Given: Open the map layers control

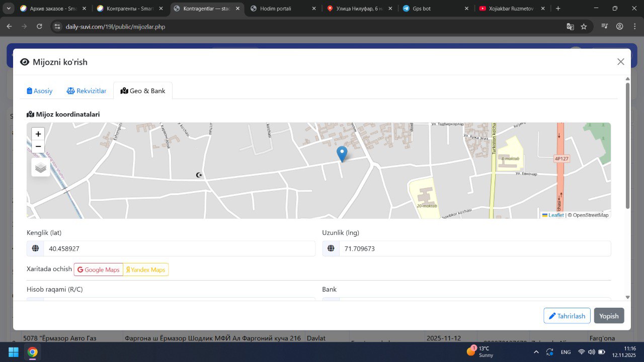Looking at the screenshot, I should (x=41, y=168).
